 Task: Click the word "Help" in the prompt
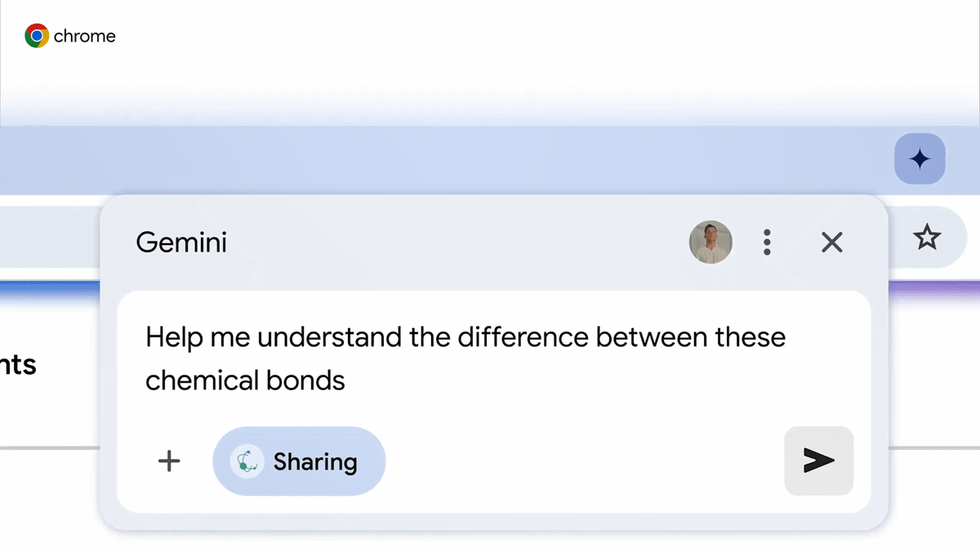(x=172, y=337)
